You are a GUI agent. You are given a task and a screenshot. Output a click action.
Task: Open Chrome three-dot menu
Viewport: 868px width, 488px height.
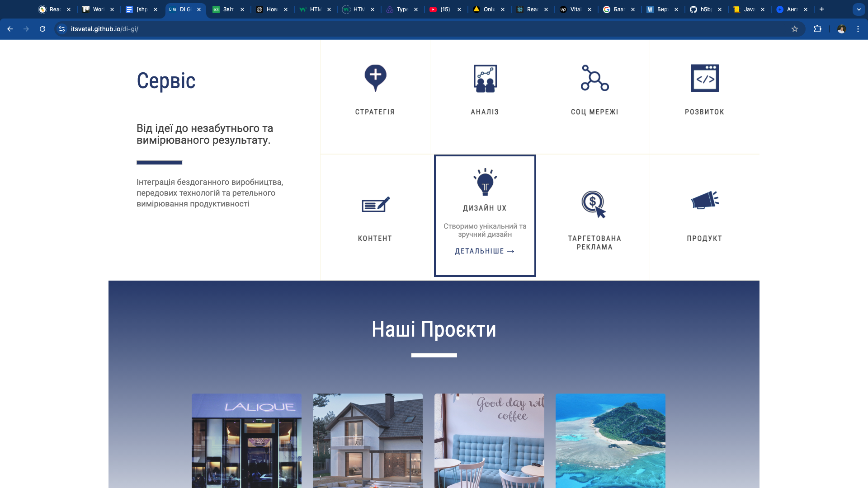click(858, 29)
